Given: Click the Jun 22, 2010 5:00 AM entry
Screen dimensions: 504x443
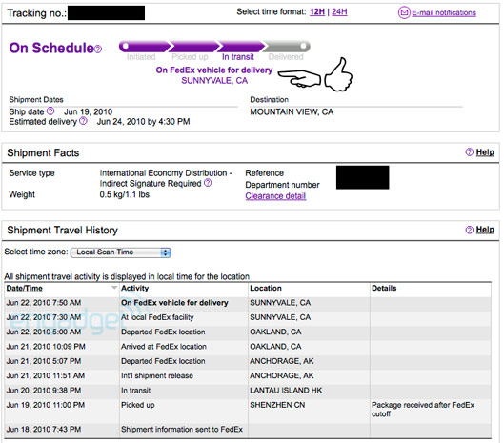Looking at the screenshot, I should tap(44, 332).
